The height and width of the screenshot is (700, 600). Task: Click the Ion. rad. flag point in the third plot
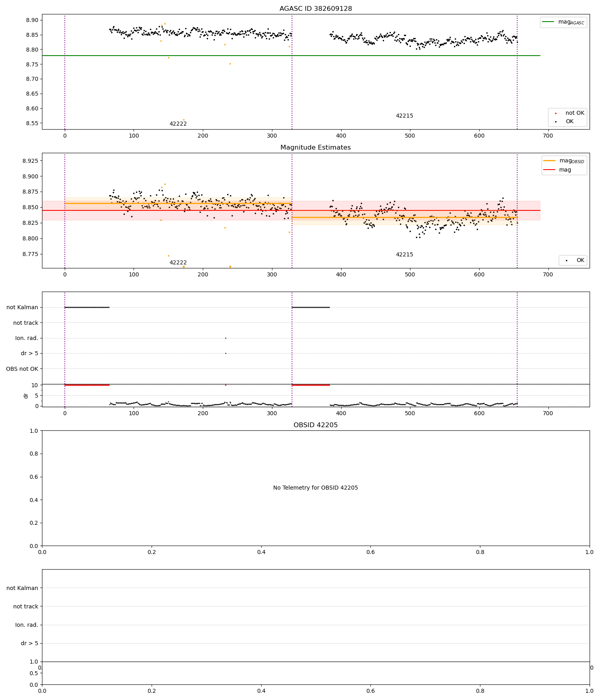pos(226,338)
